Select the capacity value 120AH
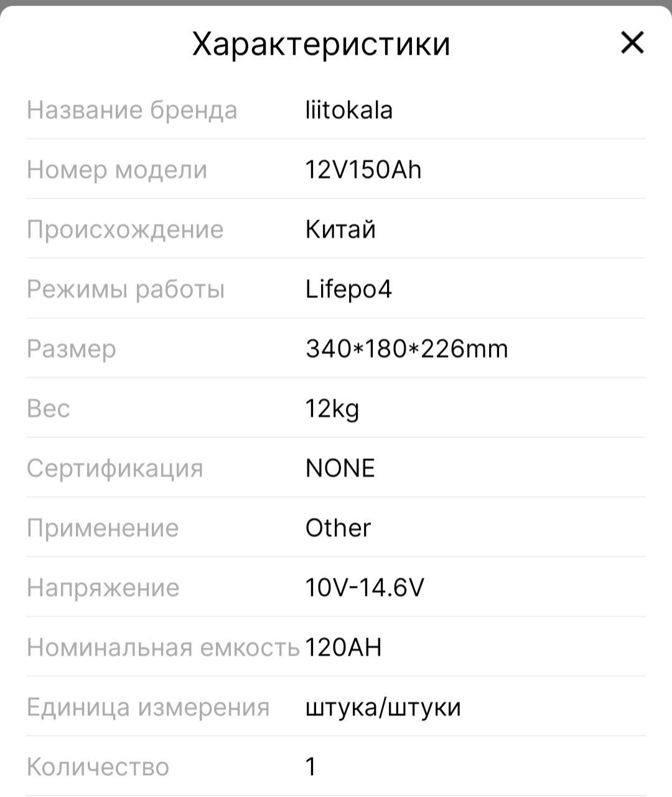This screenshot has height=797, width=672. (343, 648)
